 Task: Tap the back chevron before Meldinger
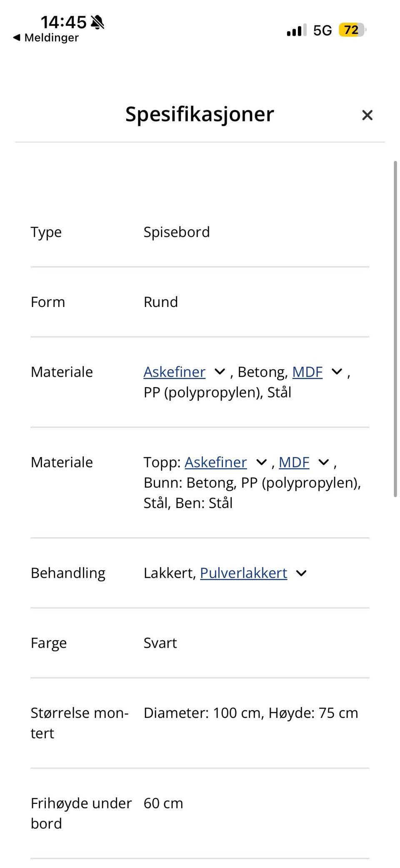coord(17,38)
